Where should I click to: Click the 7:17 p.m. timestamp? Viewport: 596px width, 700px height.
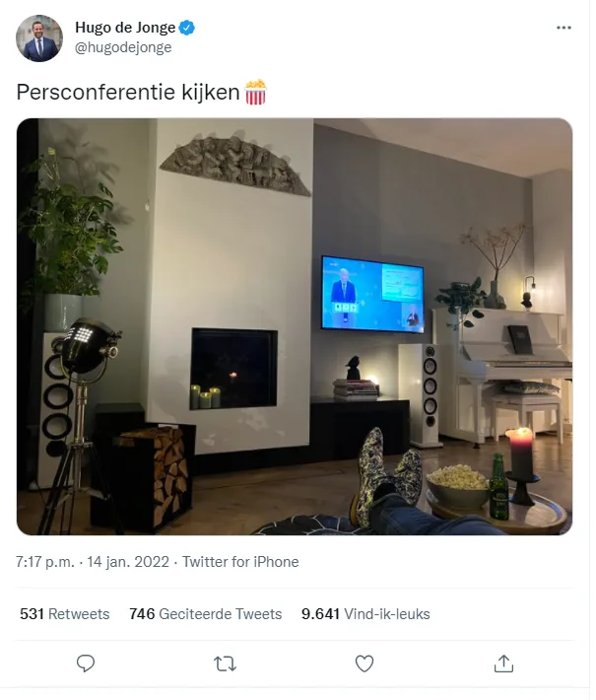(x=45, y=562)
